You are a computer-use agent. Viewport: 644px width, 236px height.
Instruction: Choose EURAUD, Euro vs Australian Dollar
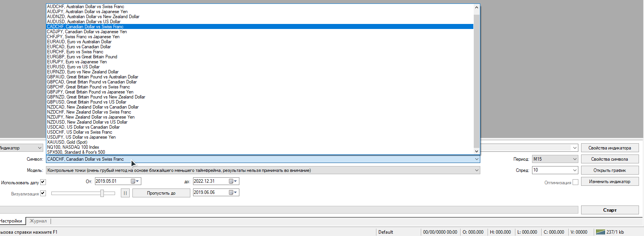[x=260, y=42]
